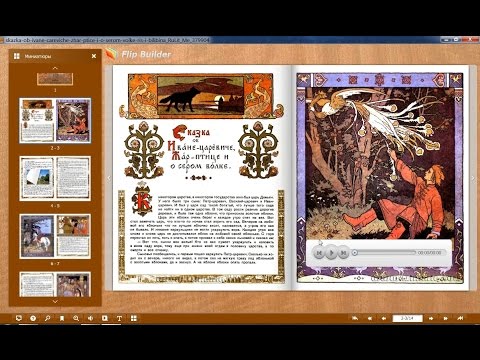Click the Flip Builder logo
The width and height of the screenshot is (480, 360).
138,54
